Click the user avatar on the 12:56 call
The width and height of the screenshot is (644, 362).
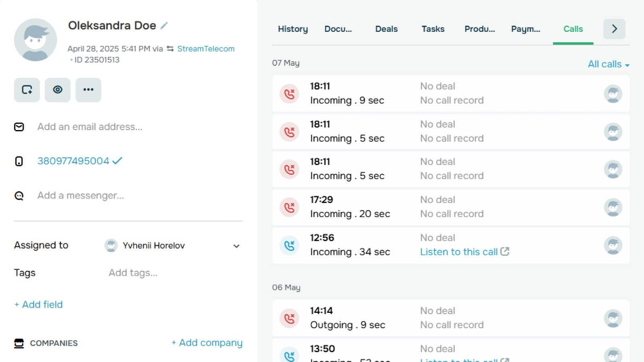point(613,245)
